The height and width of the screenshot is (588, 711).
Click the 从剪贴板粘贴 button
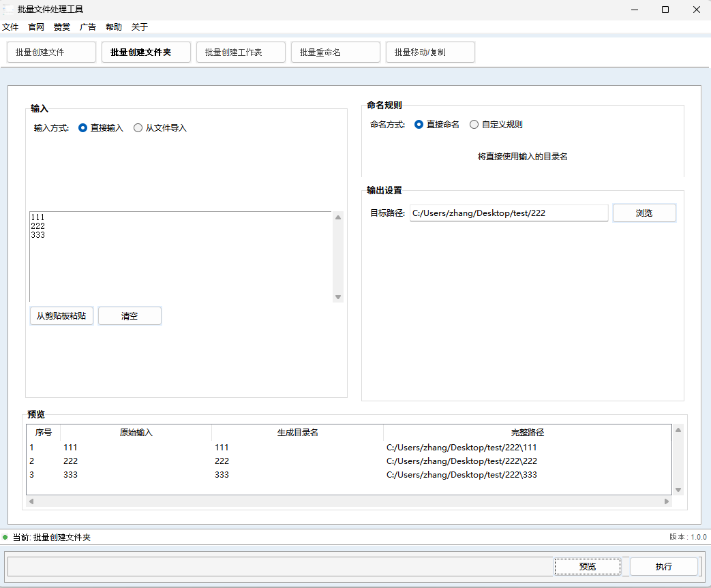(61, 315)
